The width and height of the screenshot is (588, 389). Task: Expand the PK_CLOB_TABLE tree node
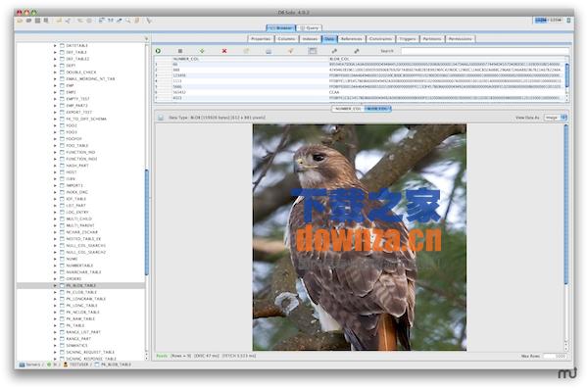(55, 292)
